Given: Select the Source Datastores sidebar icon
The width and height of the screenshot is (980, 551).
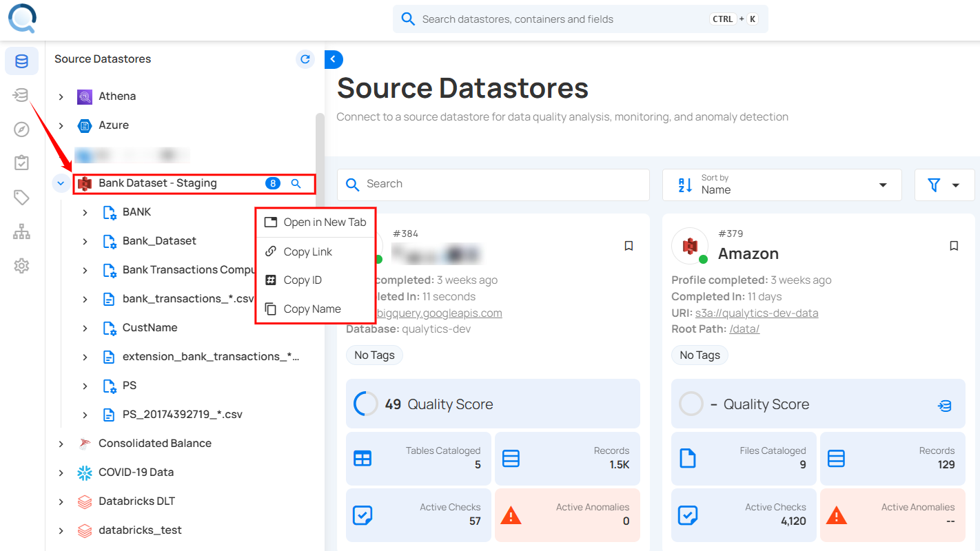Looking at the screenshot, I should coord(21,61).
